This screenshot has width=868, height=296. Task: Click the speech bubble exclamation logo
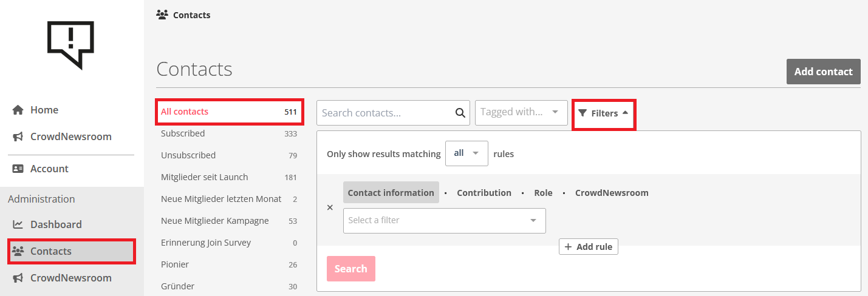71,44
